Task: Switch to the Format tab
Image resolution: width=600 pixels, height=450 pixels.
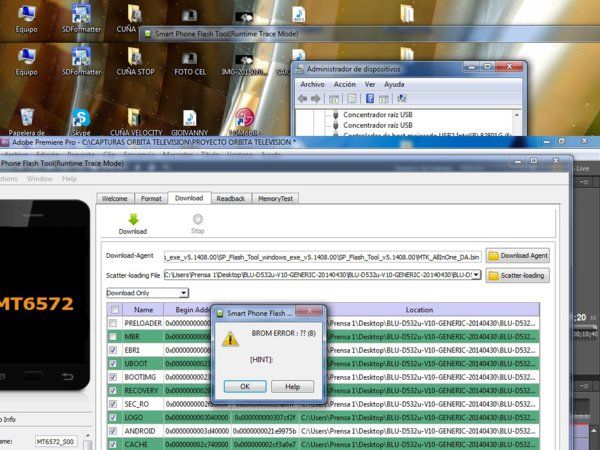Action: click(151, 199)
